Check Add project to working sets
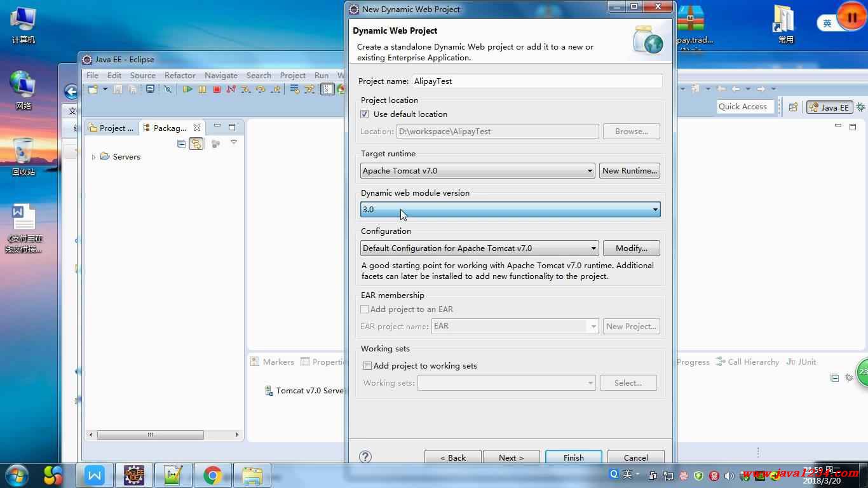Viewport: 868px width, 488px height. coord(367,366)
